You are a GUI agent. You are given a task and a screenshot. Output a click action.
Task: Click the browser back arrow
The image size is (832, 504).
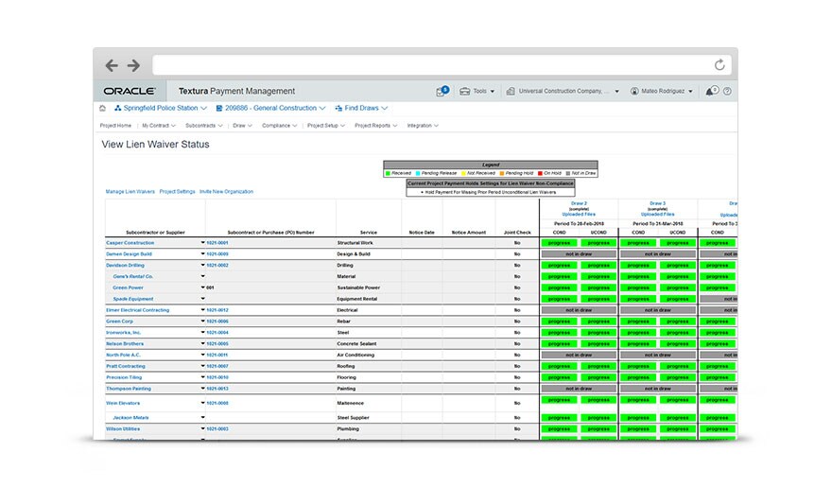112,65
